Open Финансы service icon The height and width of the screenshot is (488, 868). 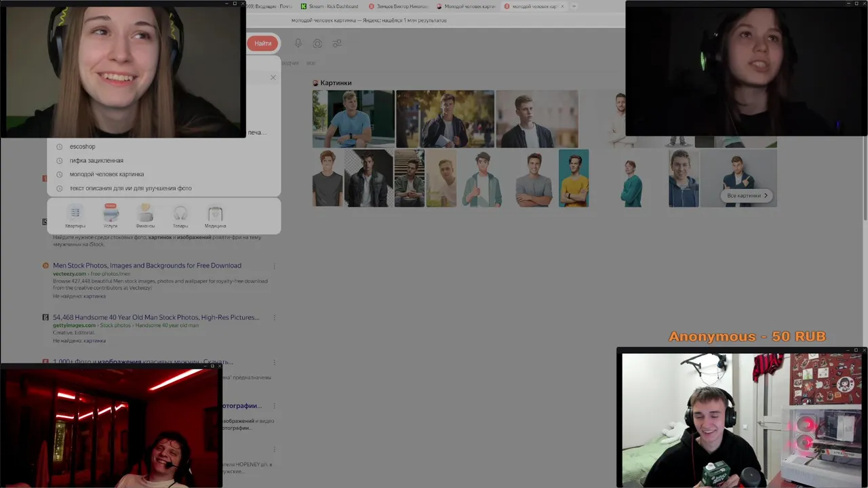145,216
